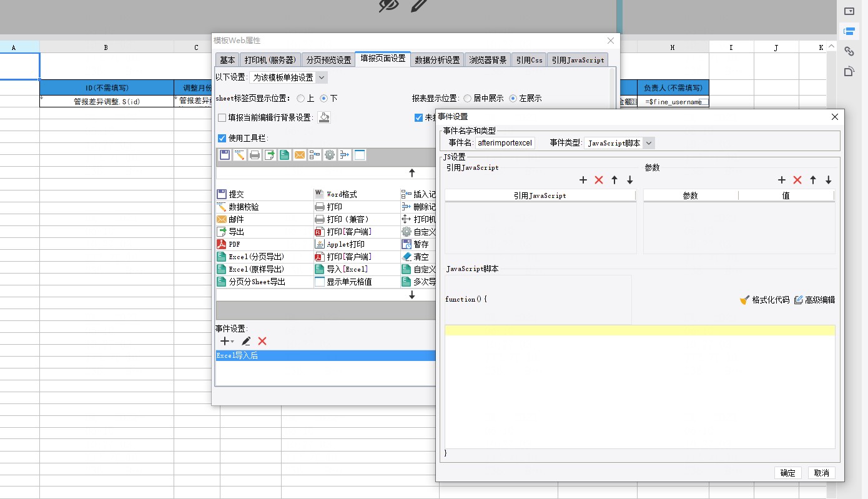Open 高级编辑 advanced editor

815,300
